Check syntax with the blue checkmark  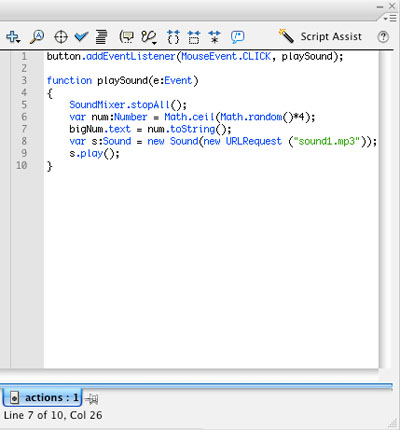(x=81, y=36)
